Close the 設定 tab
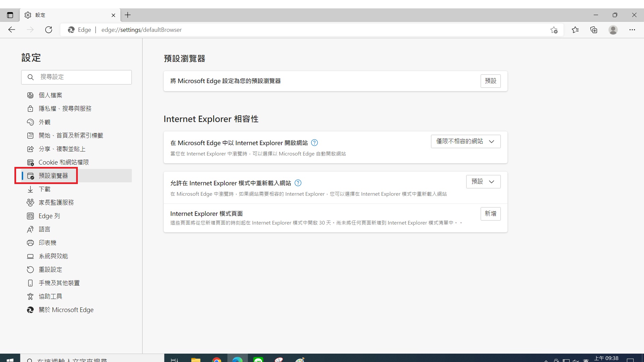The image size is (644, 362). 113,15
